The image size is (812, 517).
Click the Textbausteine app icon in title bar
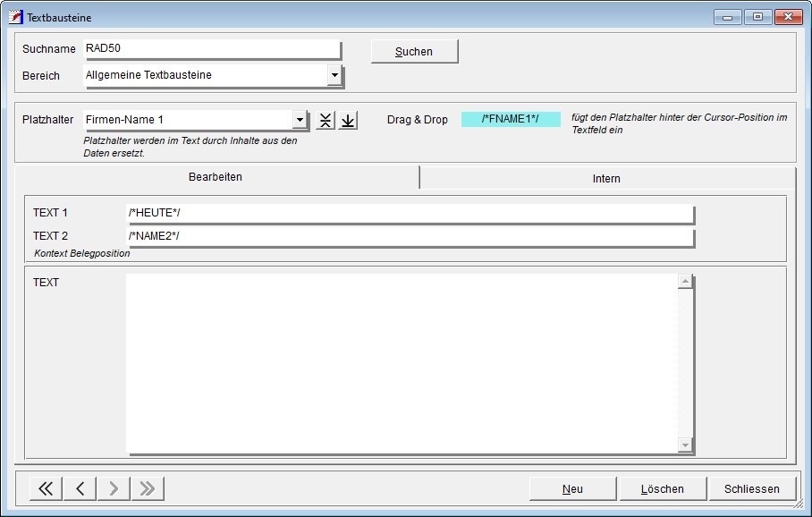[15, 17]
